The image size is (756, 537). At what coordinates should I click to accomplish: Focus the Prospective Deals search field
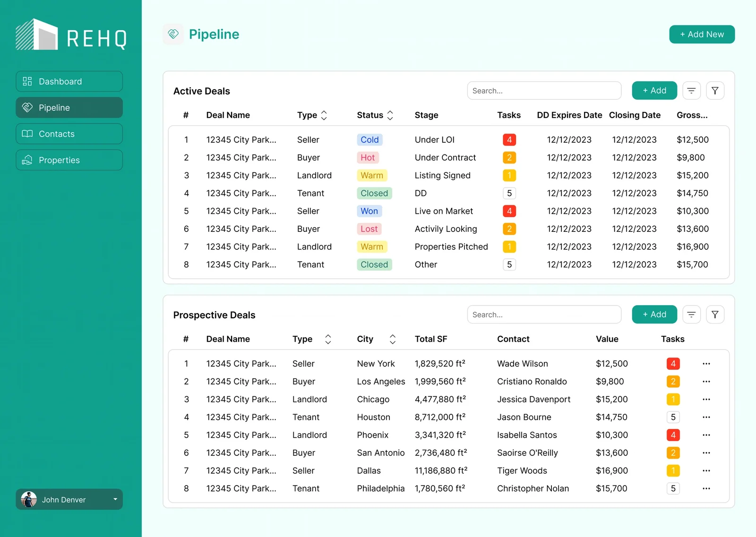click(x=544, y=315)
